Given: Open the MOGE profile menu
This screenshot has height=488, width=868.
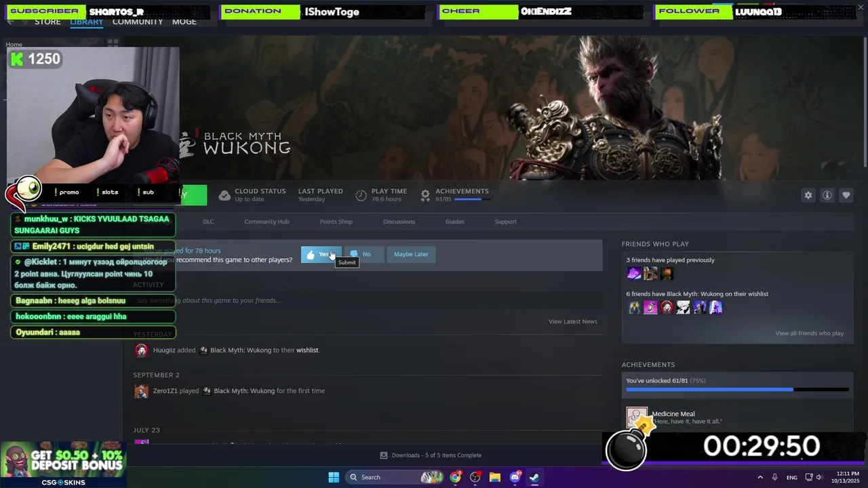Looking at the screenshot, I should [x=184, y=22].
